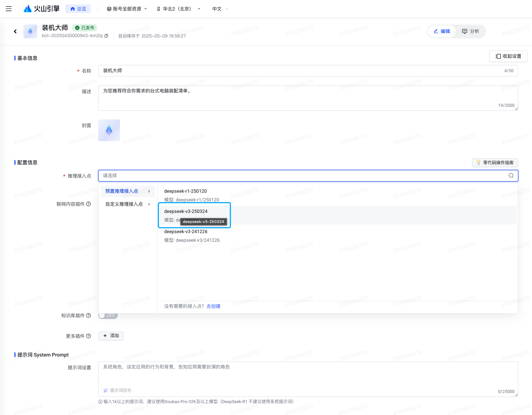Open help icon beside 更多插件
Image resolution: width=532 pixels, height=415 pixels.
coord(88,336)
